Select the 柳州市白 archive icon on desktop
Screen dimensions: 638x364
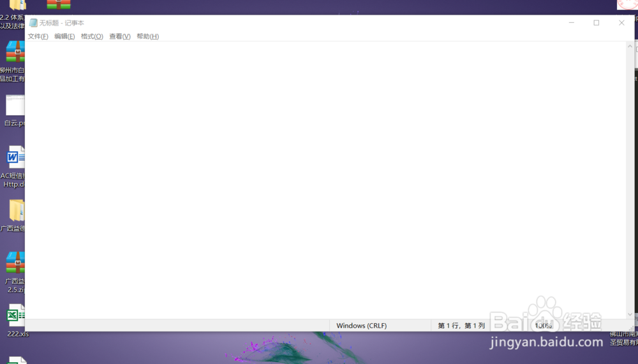coord(13,61)
